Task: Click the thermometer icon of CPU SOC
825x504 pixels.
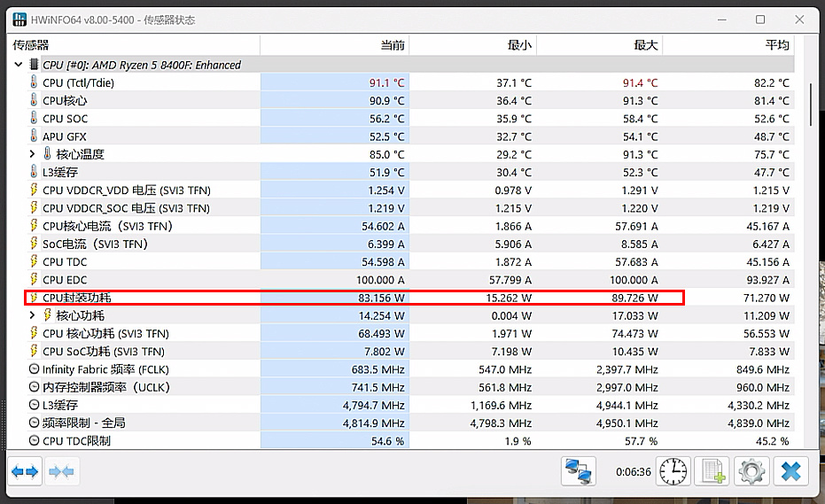Action: (34, 118)
